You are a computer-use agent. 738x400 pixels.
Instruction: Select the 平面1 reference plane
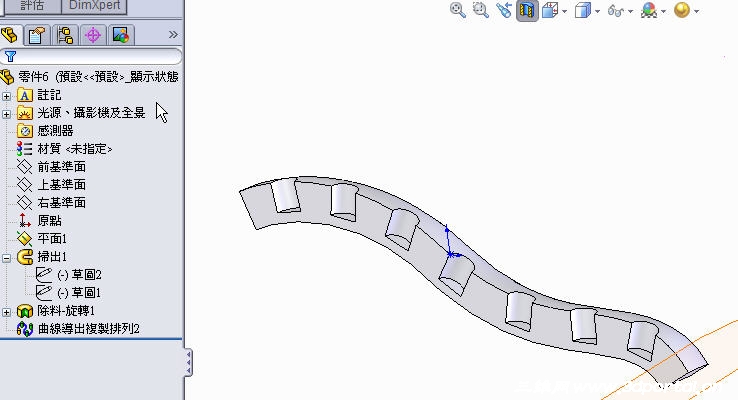pos(52,239)
